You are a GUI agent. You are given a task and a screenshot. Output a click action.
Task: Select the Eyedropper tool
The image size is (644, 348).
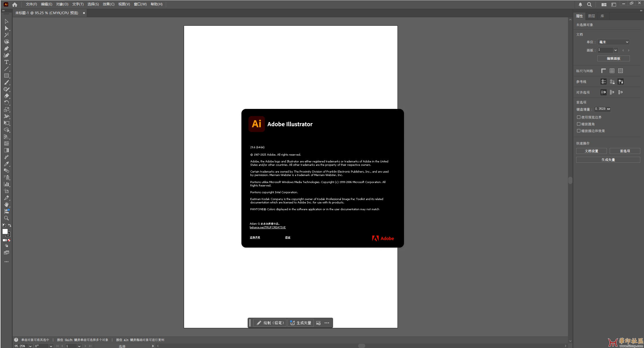7,164
